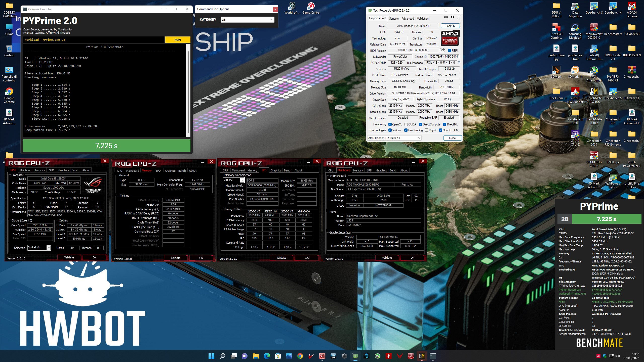Open the CATEGORY dropdown showing 2B
The width and height of the screenshot is (644, 362).
coord(248,20)
